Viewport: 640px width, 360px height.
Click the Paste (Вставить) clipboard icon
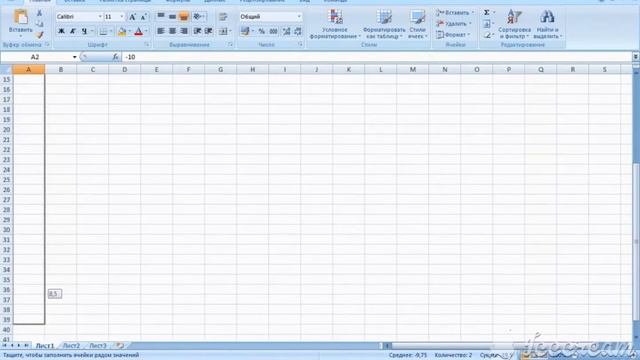click(20, 18)
